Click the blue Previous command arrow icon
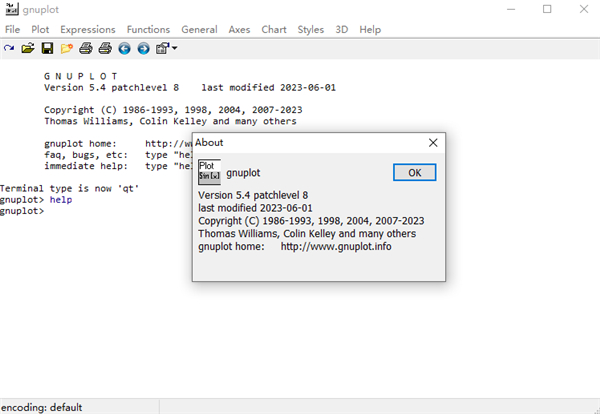Viewport: 600px width, 414px height. click(x=124, y=49)
